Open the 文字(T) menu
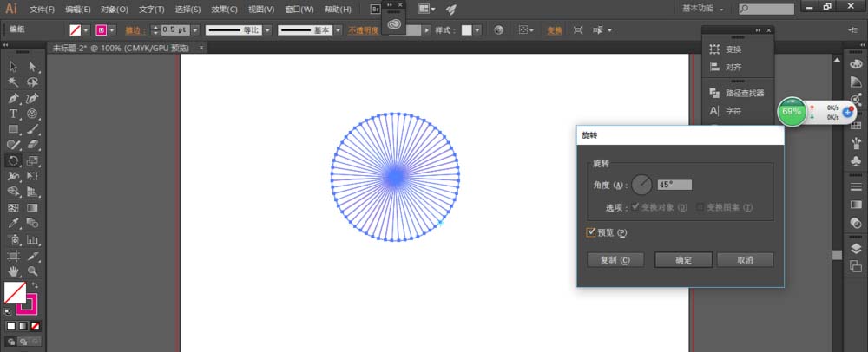 [x=151, y=10]
